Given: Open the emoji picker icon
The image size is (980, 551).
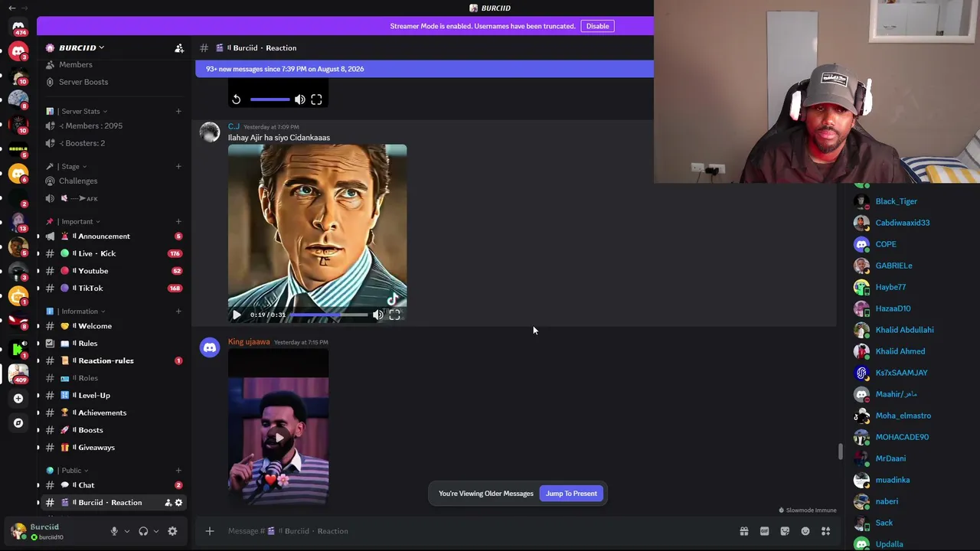Looking at the screenshot, I should coord(805,531).
